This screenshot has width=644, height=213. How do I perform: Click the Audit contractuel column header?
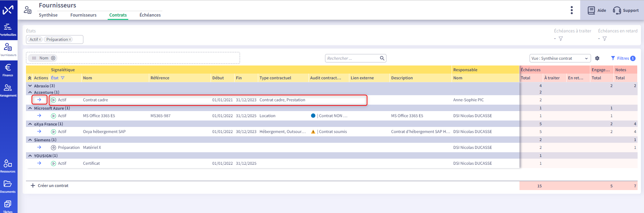pos(326,78)
